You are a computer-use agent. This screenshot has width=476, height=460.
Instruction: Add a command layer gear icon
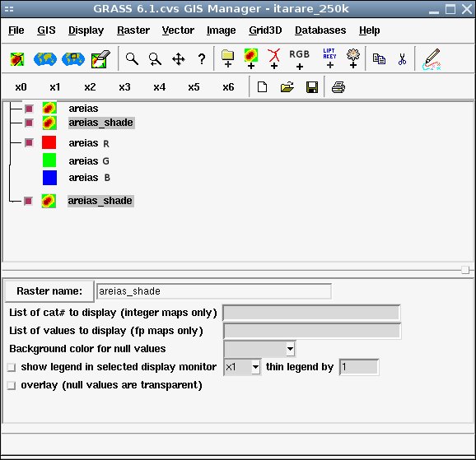(353, 58)
